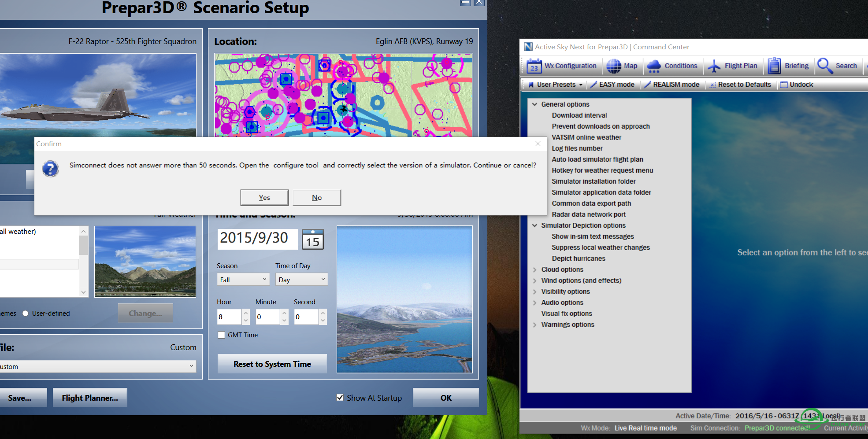Click the calendar date picker icon

point(313,239)
